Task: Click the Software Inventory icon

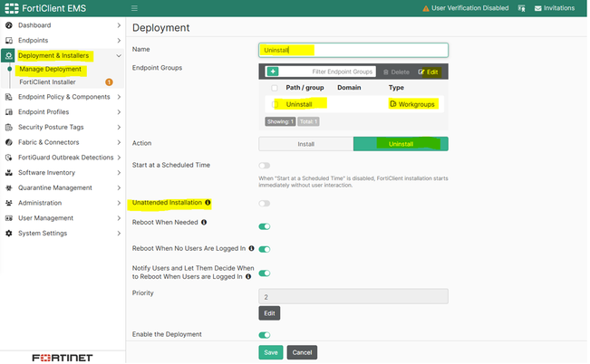Action: (x=9, y=173)
